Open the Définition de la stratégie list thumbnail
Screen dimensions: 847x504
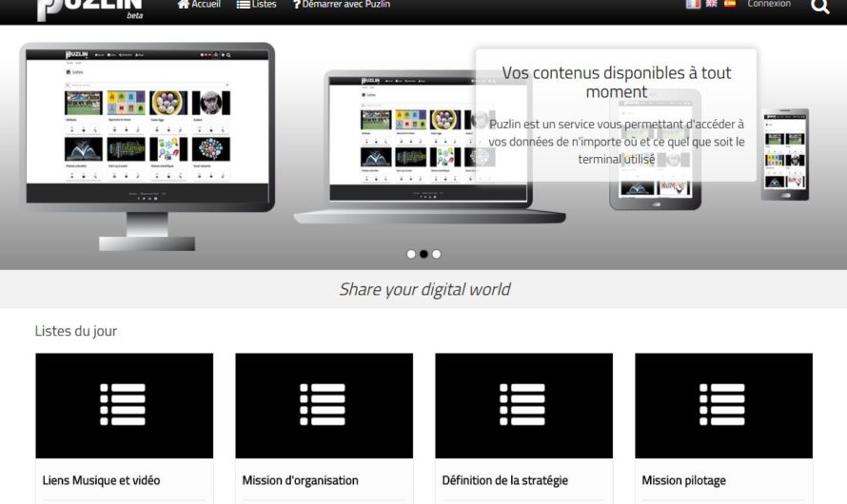coord(524,406)
